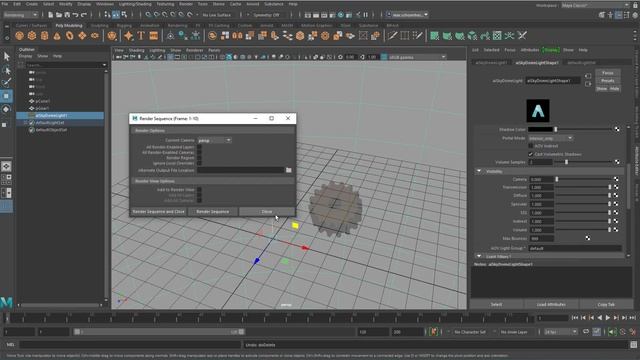Click the Multi-Cut knife shelf icon
The width and height of the screenshot is (640, 360).
[393, 36]
